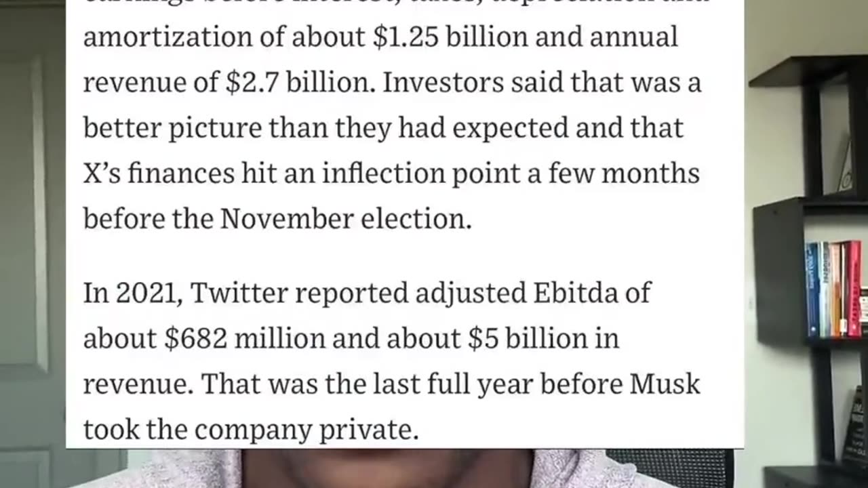Click "In 2021" at the start of the paragraph
Image resolution: width=868 pixels, height=488 pixels.
pyautogui.click(x=134, y=293)
